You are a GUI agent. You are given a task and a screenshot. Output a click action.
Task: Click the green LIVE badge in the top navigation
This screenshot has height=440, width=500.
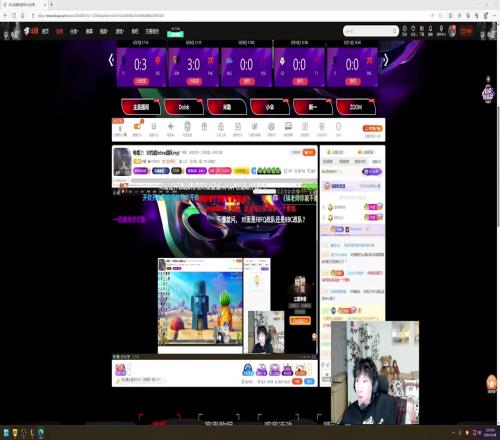pos(175,34)
